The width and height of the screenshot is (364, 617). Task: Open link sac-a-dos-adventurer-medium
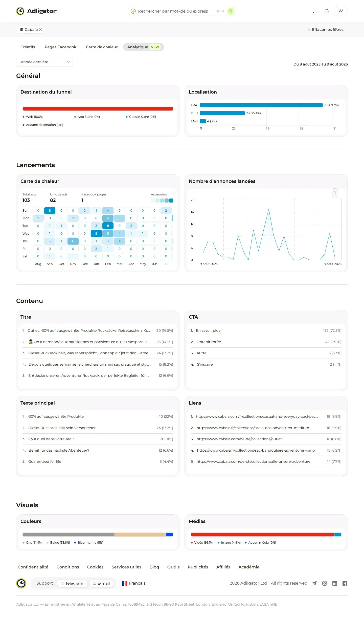click(x=253, y=428)
